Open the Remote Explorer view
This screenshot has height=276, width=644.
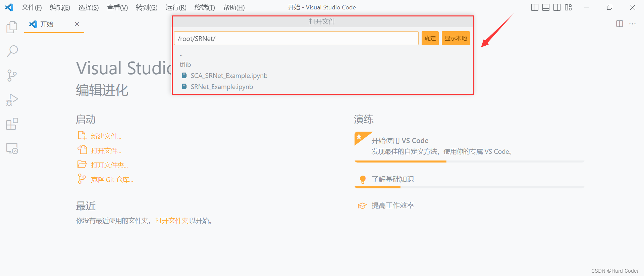[12, 148]
